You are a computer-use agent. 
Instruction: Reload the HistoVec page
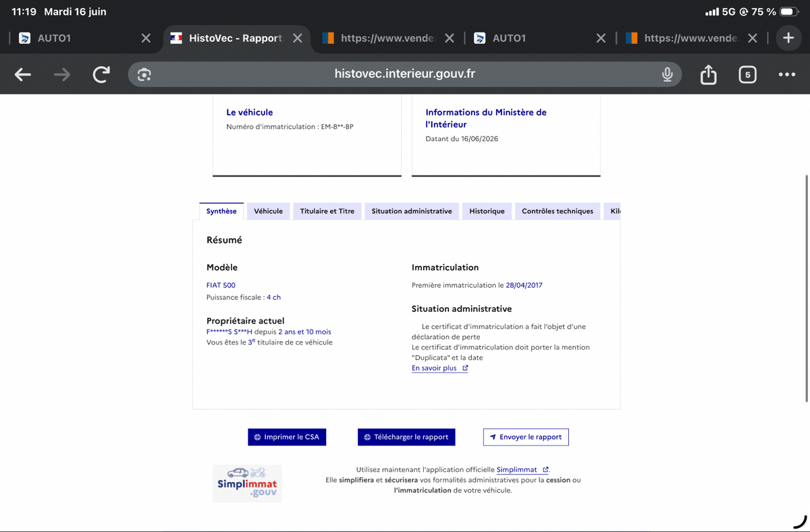(101, 74)
